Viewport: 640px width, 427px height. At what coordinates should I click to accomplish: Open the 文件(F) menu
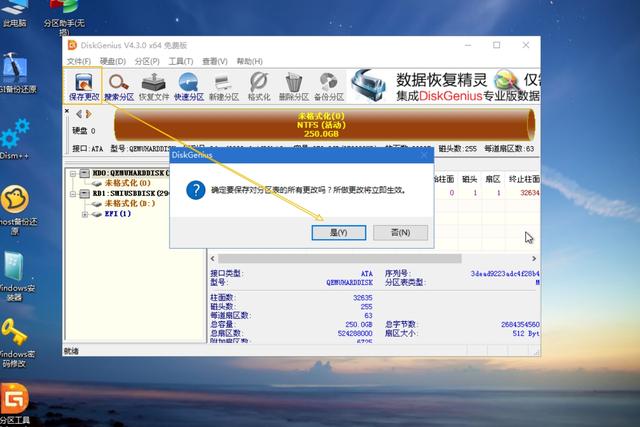click(x=78, y=61)
